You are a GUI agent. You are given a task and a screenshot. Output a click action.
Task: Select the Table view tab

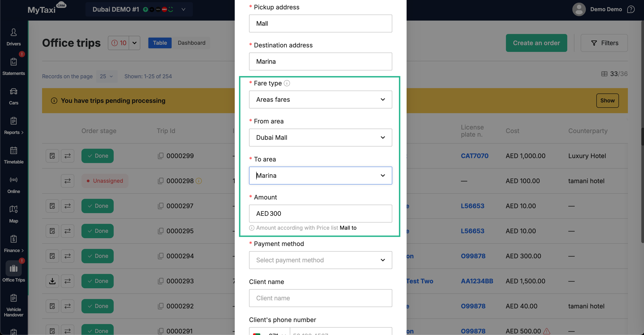click(160, 43)
